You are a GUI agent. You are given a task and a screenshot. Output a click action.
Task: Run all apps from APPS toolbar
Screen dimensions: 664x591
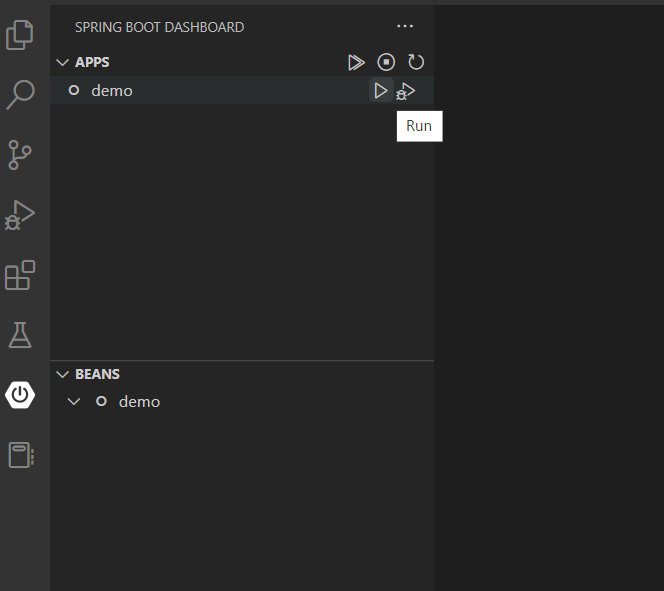(356, 63)
